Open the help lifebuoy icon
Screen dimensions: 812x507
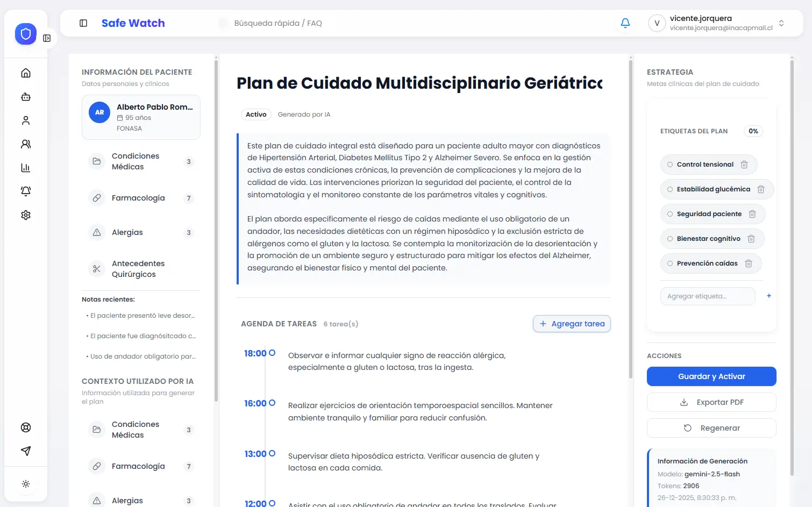point(25,427)
